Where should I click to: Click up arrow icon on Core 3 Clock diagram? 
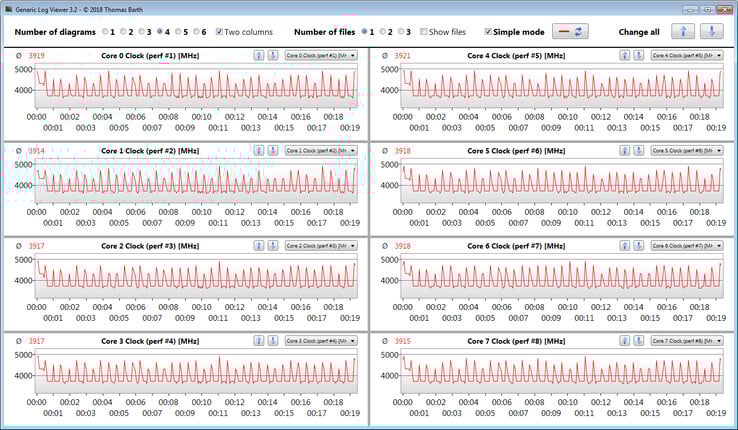(259, 341)
